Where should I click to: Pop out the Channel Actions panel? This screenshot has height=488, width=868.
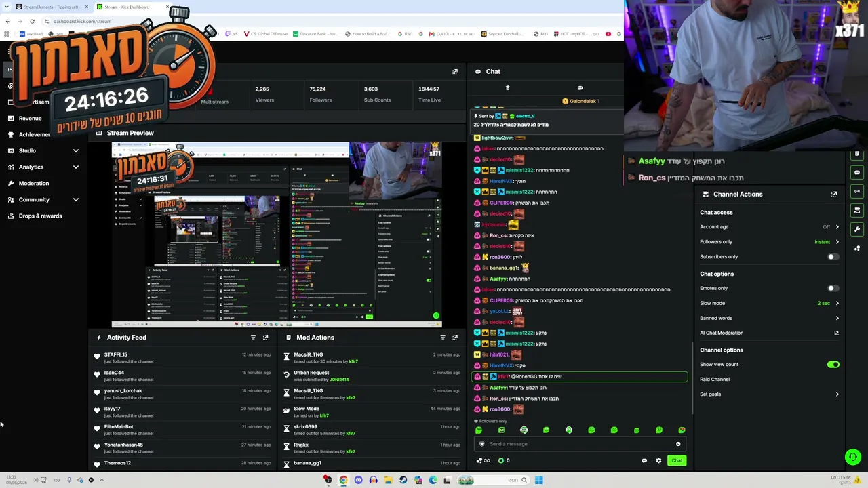tap(834, 195)
